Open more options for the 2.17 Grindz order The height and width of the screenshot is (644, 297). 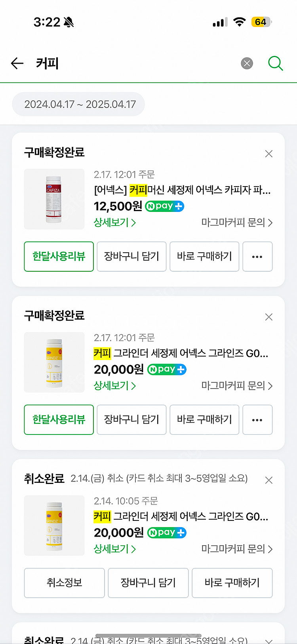pos(257,420)
